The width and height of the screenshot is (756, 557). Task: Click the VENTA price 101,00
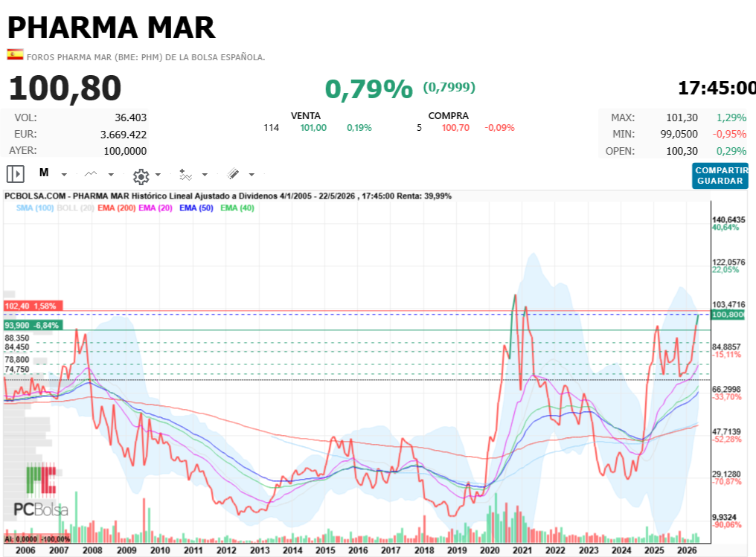click(313, 128)
